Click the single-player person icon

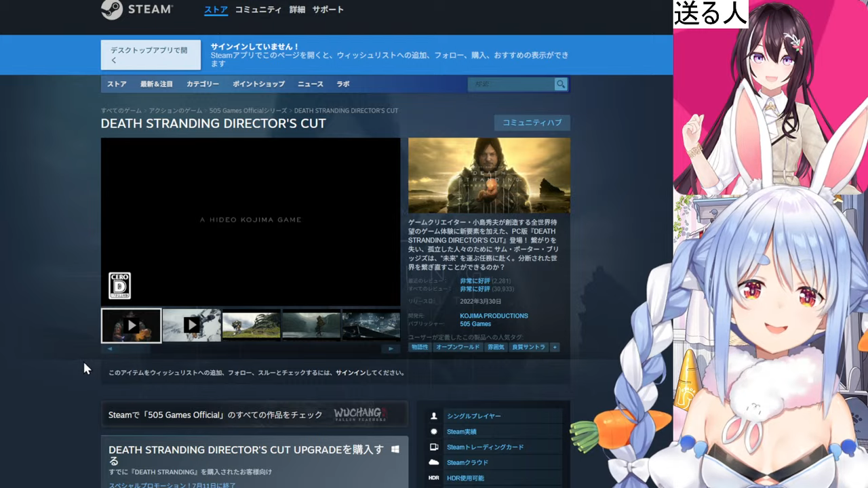(x=434, y=416)
